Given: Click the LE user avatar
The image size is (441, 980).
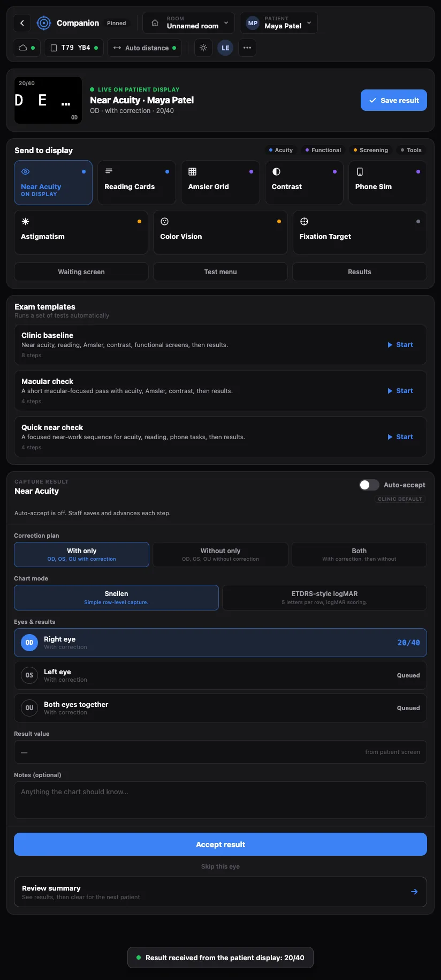Looking at the screenshot, I should 225,48.
